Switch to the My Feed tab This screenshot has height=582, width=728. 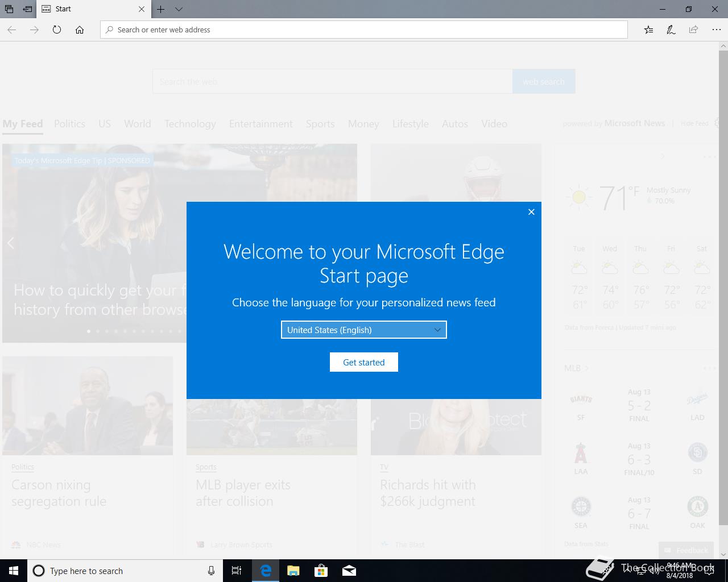23,124
